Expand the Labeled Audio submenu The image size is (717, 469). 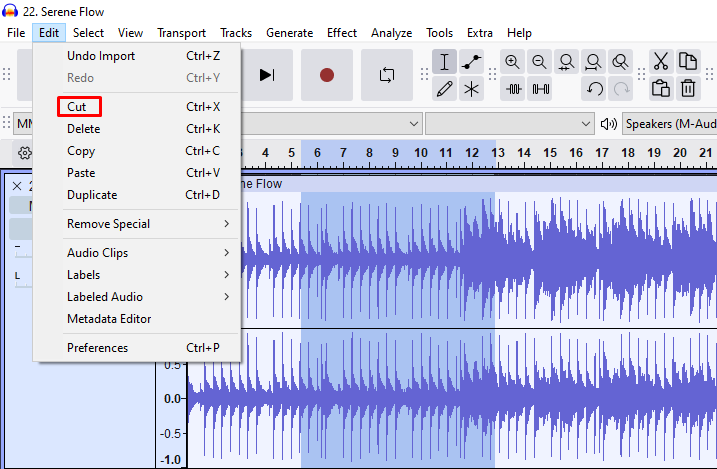coord(137,297)
